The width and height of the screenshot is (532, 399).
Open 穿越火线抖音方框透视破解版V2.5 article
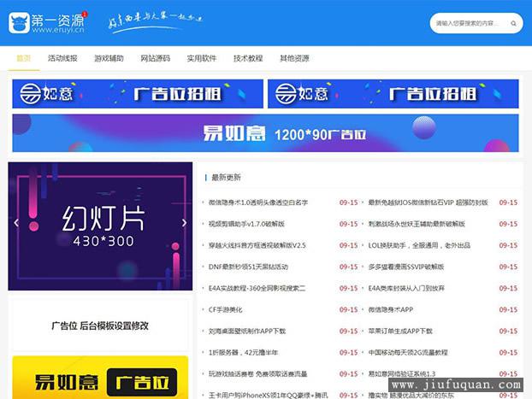(x=257, y=245)
